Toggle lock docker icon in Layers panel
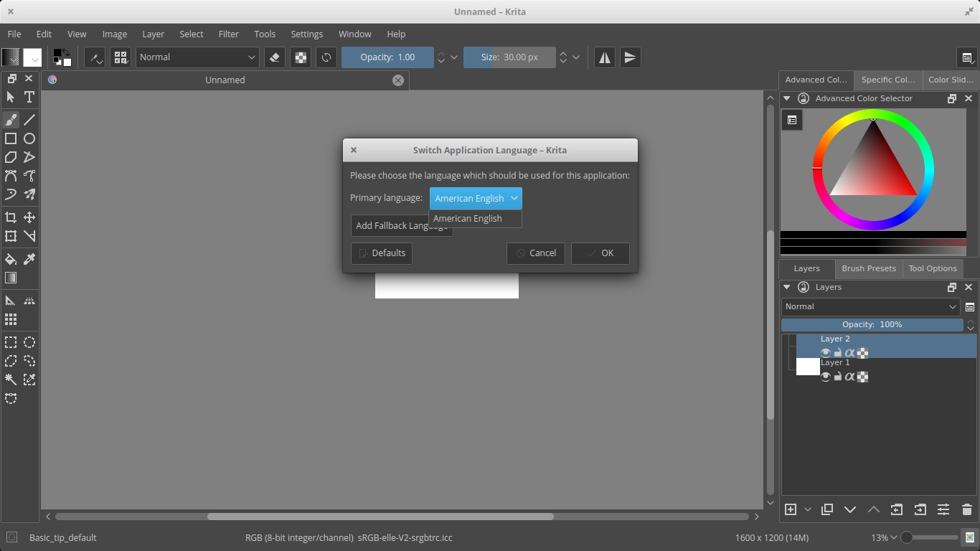Viewport: 980px width, 551px height. (x=804, y=287)
